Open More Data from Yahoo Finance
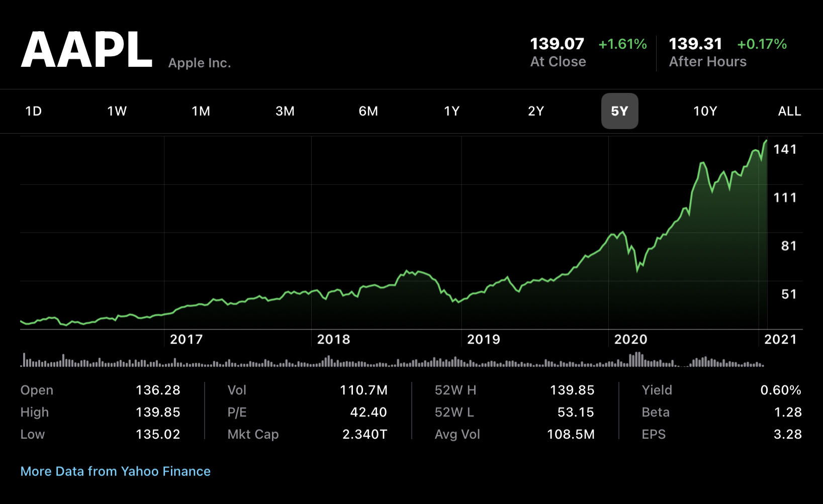 (116, 471)
